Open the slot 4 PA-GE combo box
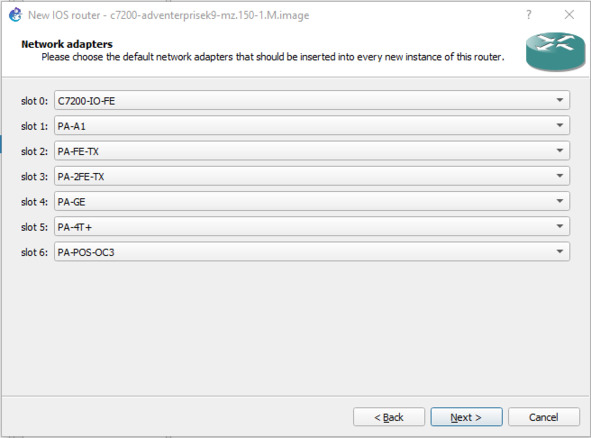The width and height of the screenshot is (591, 438). click(312, 201)
